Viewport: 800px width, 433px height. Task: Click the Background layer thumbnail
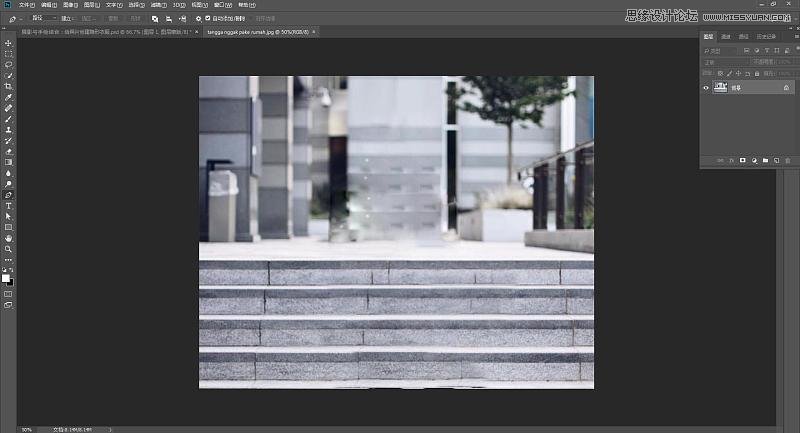[720, 88]
